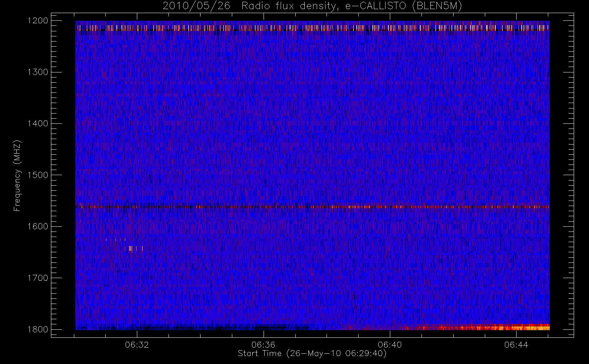Click the '06:36' time axis label

263,345
